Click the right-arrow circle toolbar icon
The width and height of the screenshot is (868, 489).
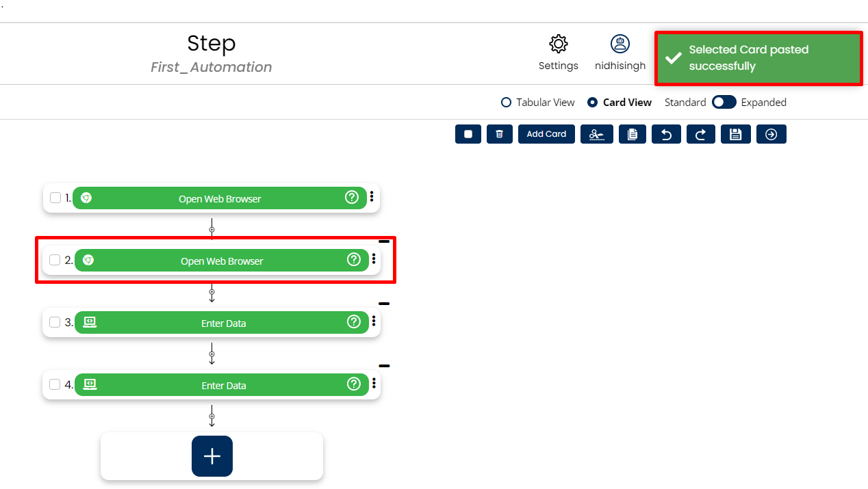(771, 134)
